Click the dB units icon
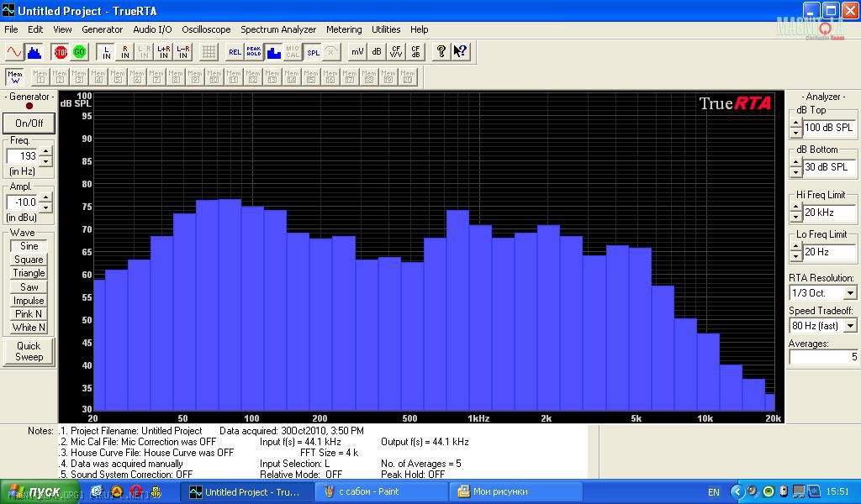The width and height of the screenshot is (861, 504). [x=377, y=52]
